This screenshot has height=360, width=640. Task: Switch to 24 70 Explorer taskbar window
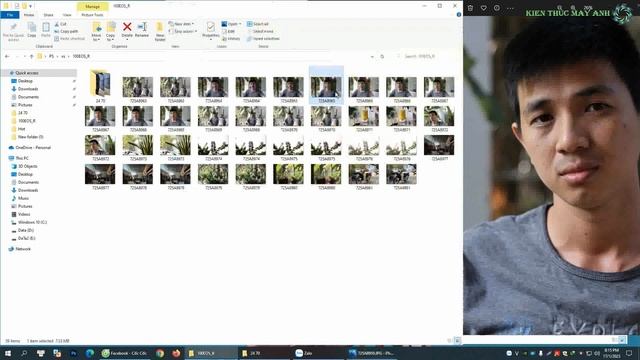(264, 353)
